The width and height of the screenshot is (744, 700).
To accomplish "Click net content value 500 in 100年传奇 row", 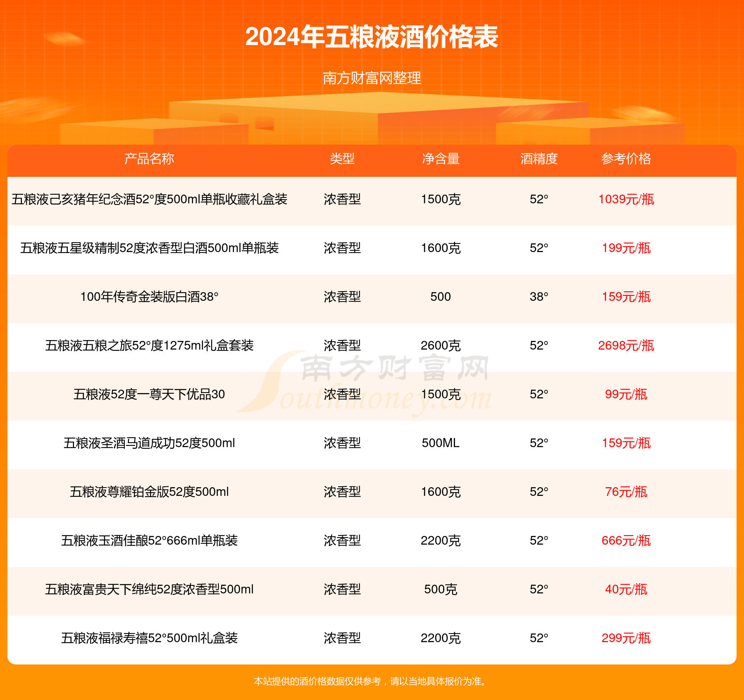I will click(441, 297).
